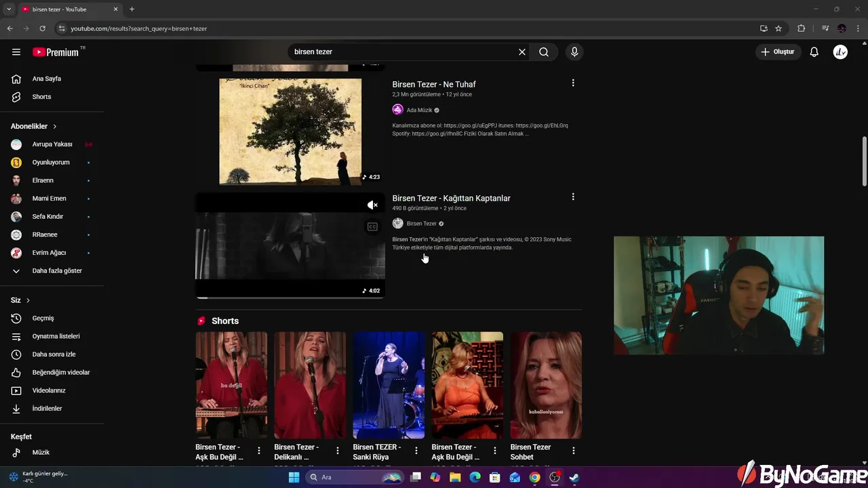The height and width of the screenshot is (488, 868).
Task: Open the Windows Start menu
Action: point(294,477)
